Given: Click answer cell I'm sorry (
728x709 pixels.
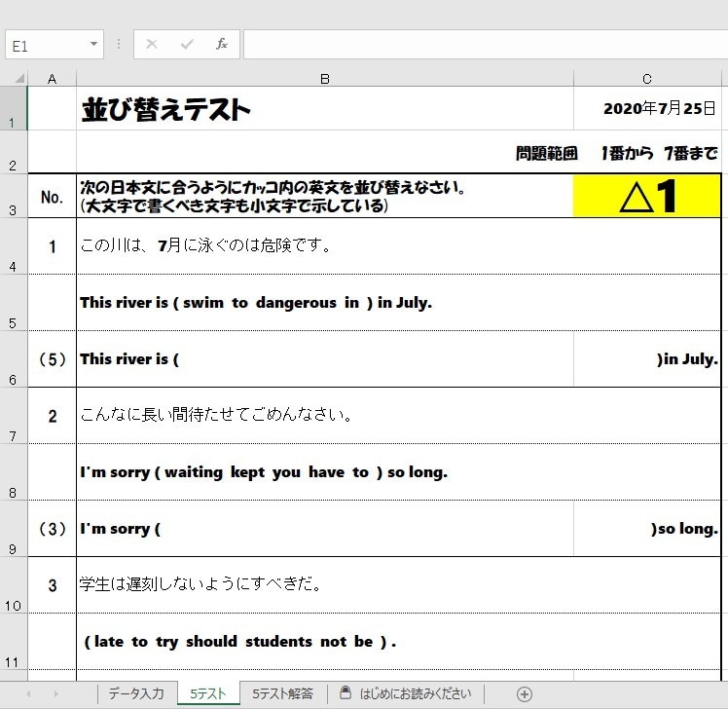Looking at the screenshot, I should click(325, 529).
